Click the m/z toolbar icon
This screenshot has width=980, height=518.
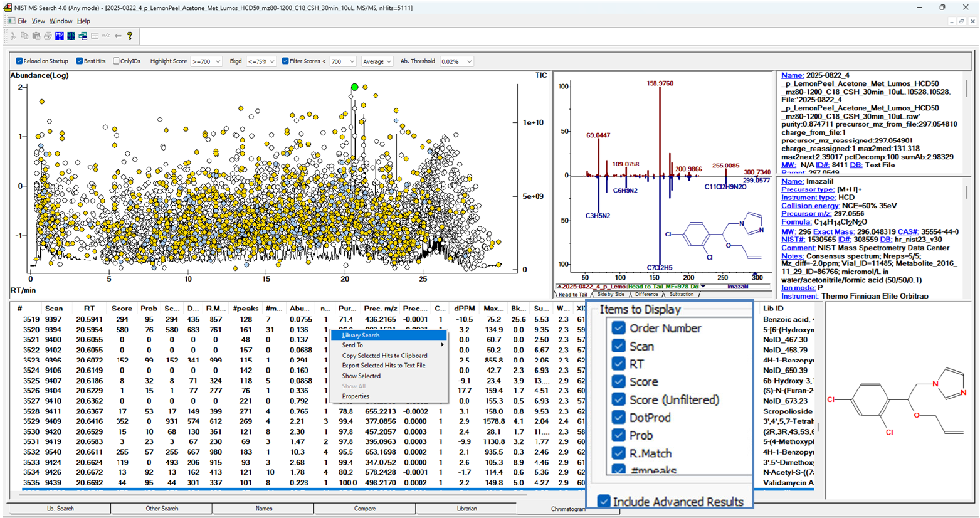click(106, 36)
